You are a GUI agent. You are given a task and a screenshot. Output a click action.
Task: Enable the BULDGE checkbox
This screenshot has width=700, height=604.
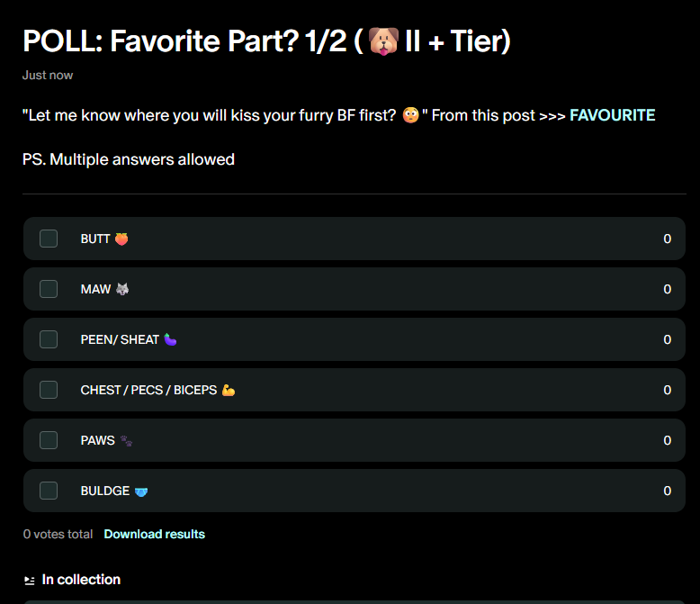[x=49, y=491]
